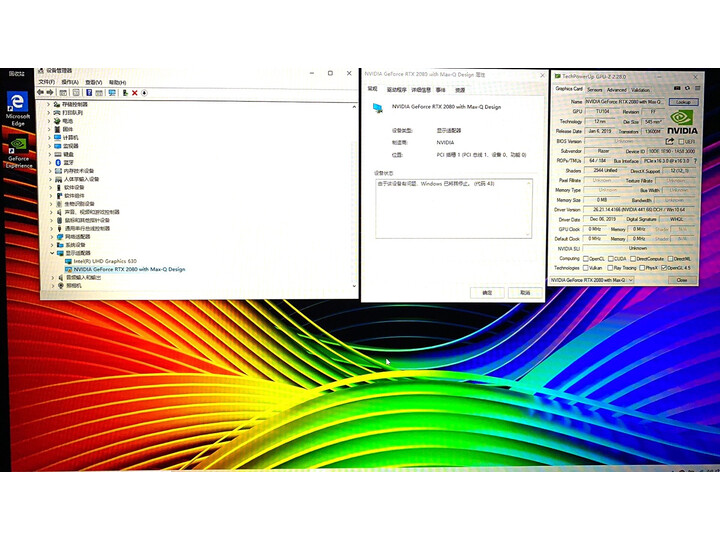
Task: Click the Device Manager scrollbar down arrow
Action: coord(354,286)
